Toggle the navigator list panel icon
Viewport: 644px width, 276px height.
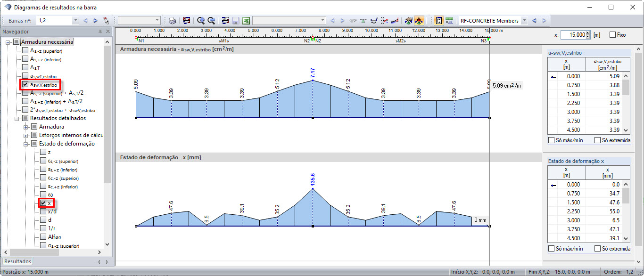tap(439, 21)
